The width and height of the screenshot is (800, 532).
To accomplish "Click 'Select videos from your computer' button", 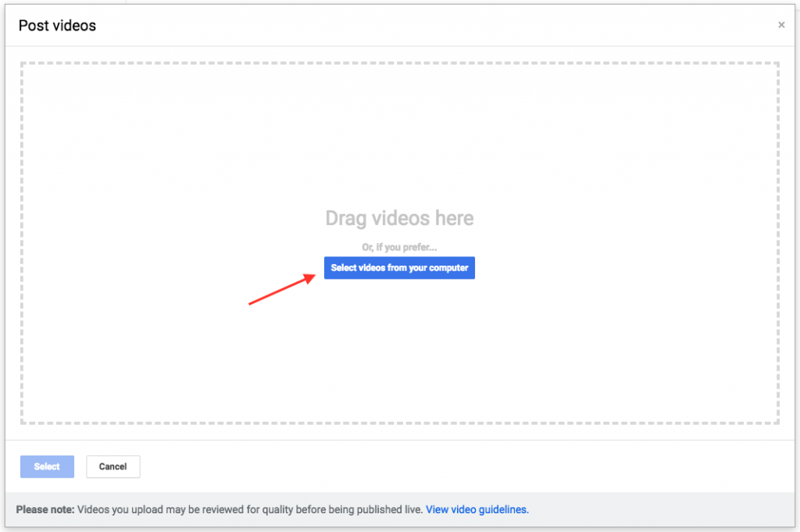I will (x=399, y=268).
